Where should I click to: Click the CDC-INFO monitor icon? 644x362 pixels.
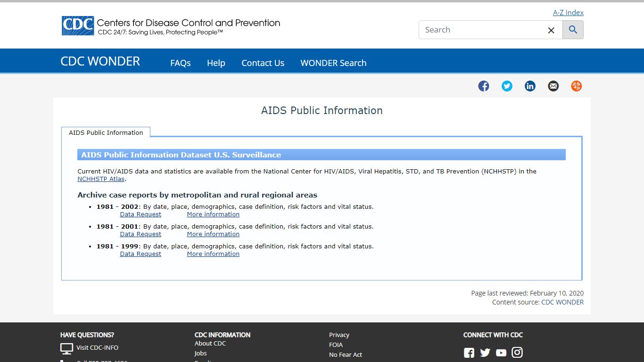pyautogui.click(x=66, y=349)
